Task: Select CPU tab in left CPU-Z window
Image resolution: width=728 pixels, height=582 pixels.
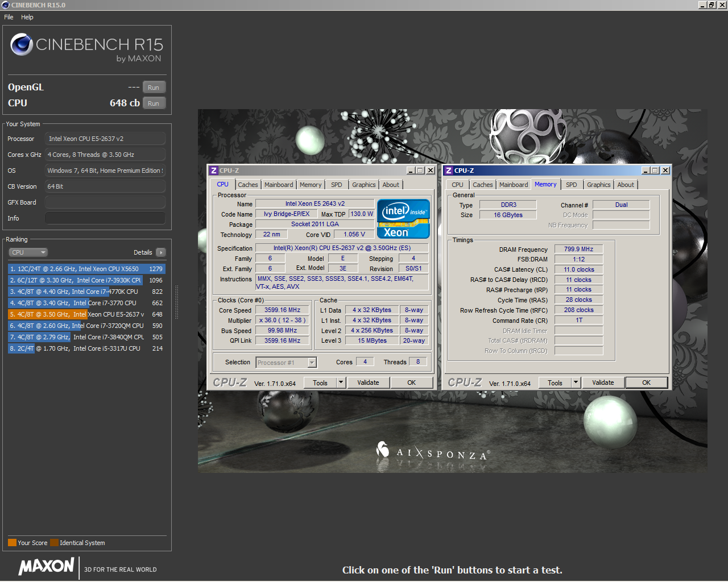Action: point(222,184)
